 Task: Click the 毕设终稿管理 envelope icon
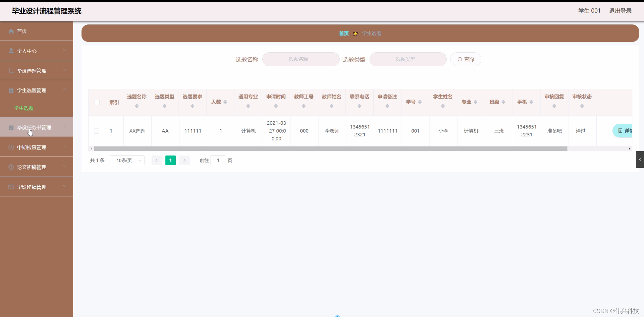coord(11,187)
